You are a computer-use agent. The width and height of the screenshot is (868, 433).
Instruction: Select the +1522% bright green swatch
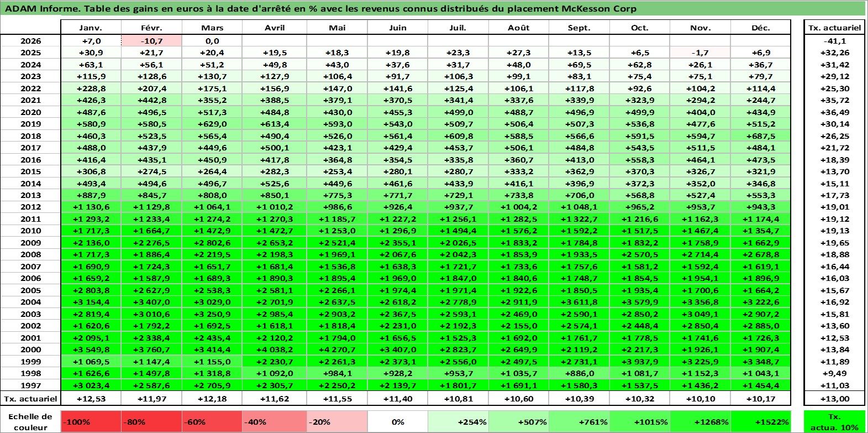[761, 421]
